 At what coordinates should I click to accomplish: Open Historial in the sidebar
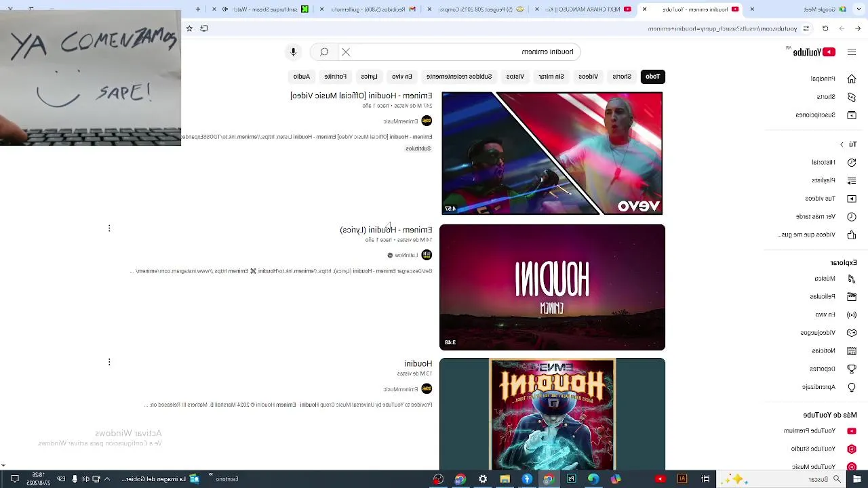[833, 163]
